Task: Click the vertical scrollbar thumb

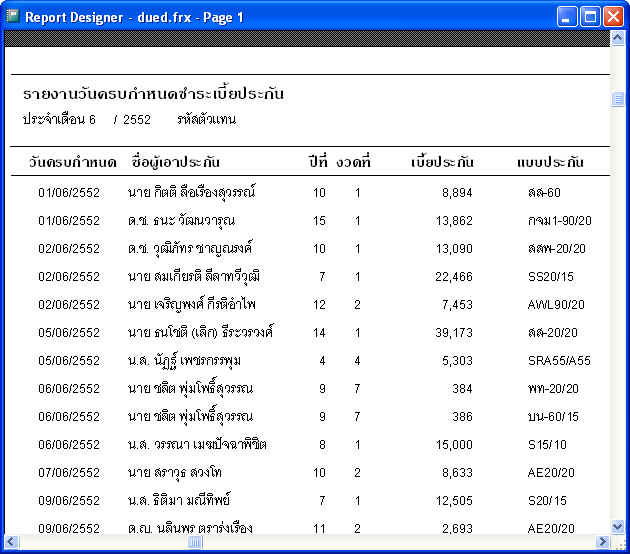Action: tap(618, 99)
